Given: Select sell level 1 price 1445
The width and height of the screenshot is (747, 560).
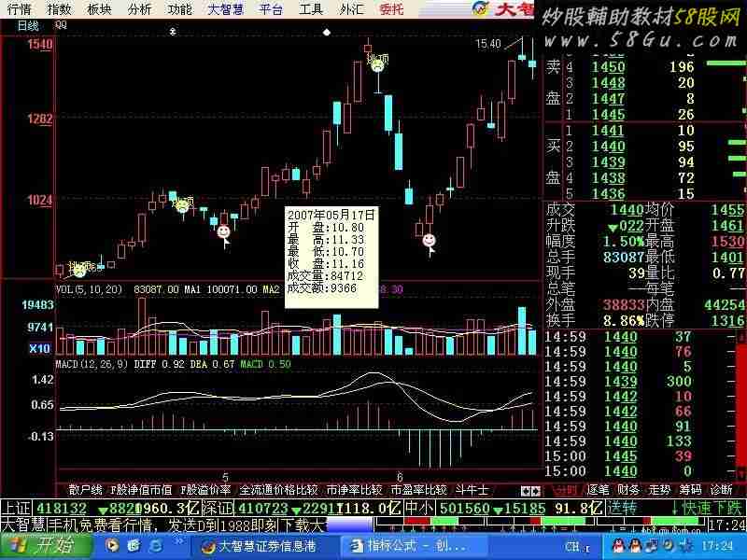Looking at the screenshot, I should [x=608, y=114].
